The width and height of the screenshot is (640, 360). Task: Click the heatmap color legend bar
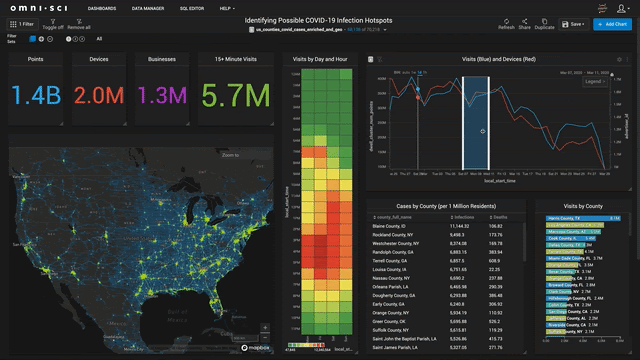tap(306, 345)
